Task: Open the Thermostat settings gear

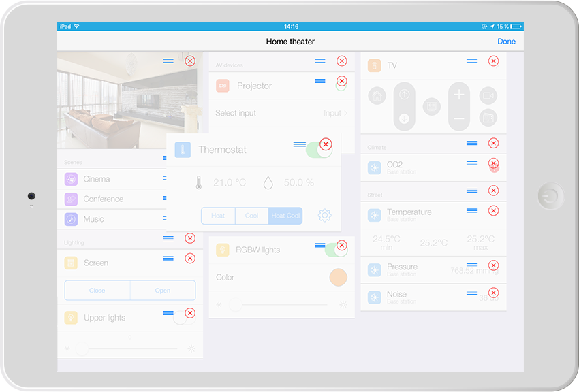Action: (325, 216)
